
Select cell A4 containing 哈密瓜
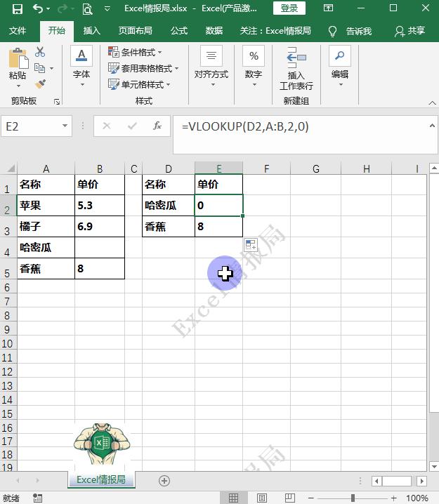click(46, 248)
